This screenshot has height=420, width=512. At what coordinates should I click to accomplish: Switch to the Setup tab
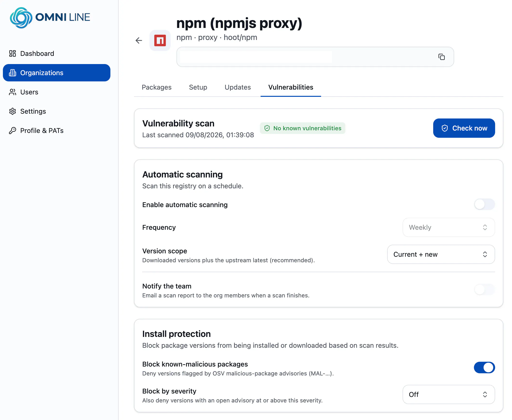click(x=198, y=87)
